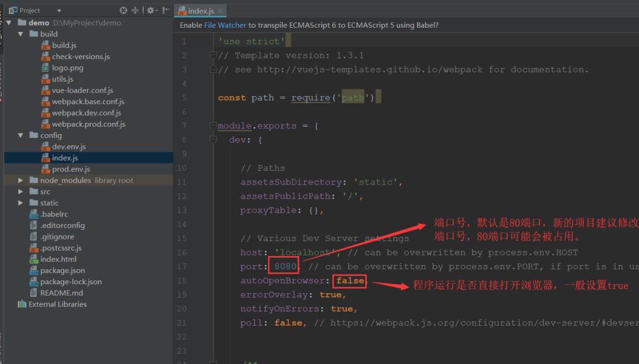The width and height of the screenshot is (639, 364).
Task: Click the collapse all icon in Project panel
Action: click(135, 10)
